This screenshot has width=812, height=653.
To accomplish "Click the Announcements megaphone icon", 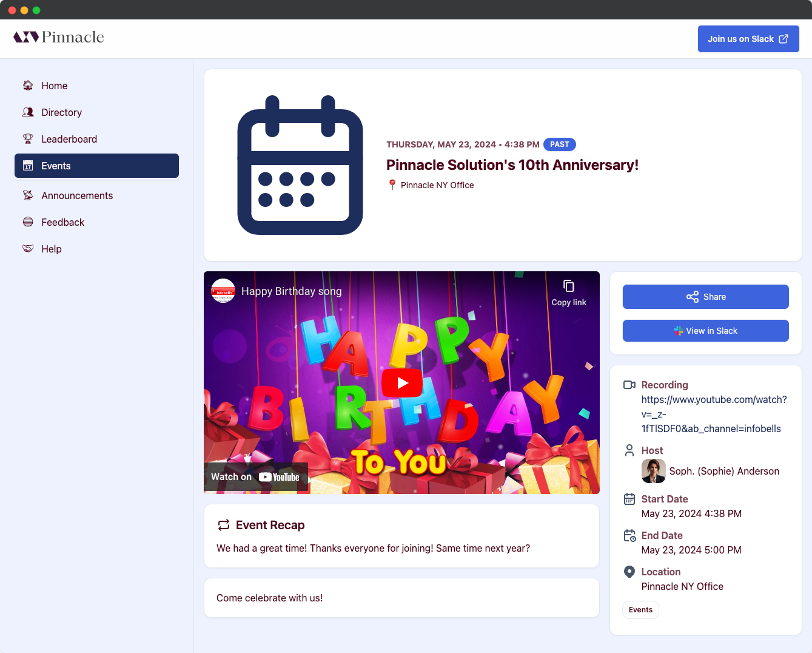I will click(x=28, y=195).
